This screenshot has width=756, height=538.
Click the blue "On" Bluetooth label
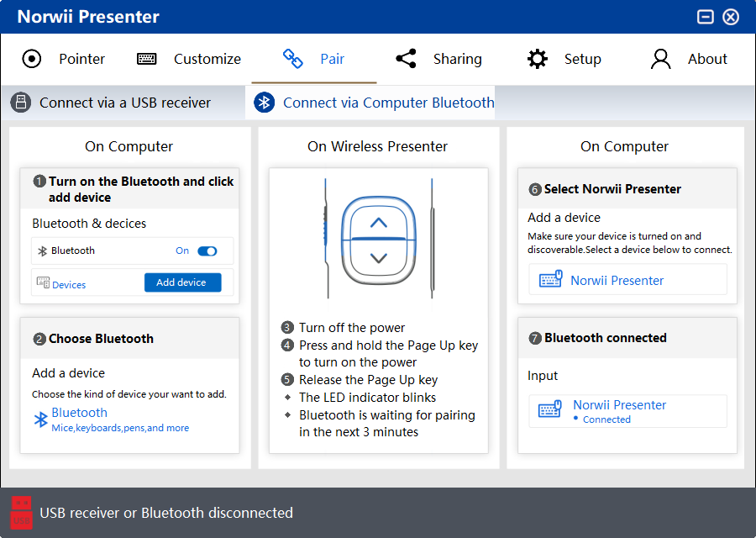point(182,251)
